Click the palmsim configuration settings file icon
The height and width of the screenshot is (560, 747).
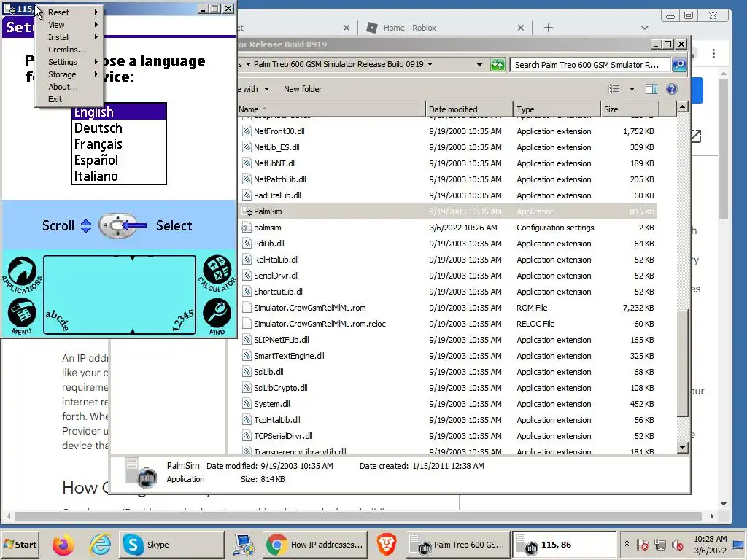pos(246,227)
